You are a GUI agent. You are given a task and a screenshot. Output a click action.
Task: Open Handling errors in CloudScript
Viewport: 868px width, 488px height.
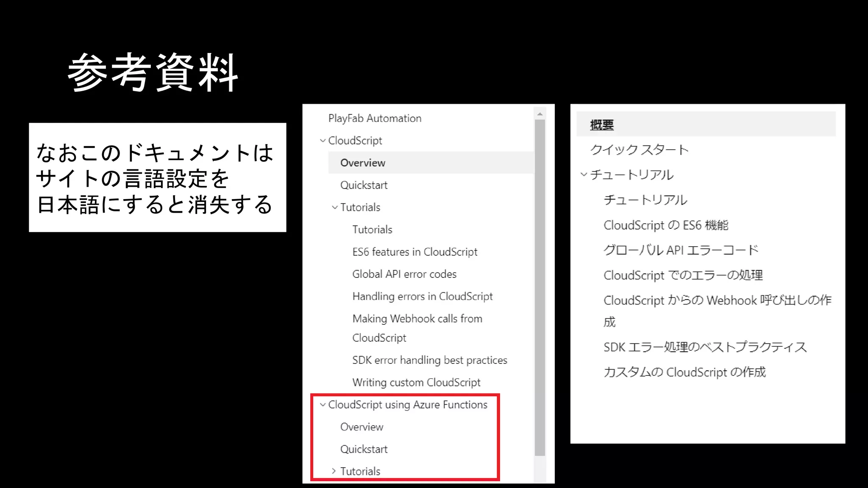click(422, 297)
